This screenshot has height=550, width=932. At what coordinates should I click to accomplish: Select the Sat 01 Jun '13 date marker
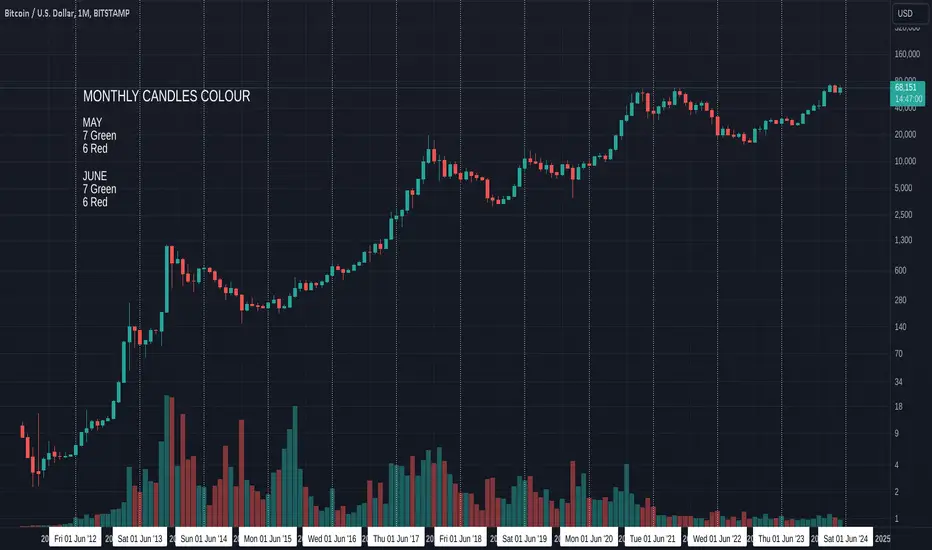pos(140,539)
